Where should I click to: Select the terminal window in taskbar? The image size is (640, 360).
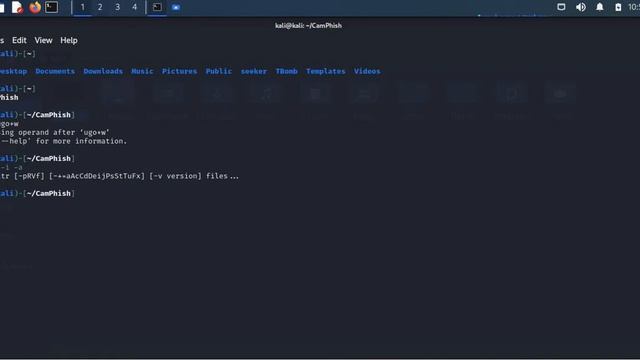pos(157,7)
